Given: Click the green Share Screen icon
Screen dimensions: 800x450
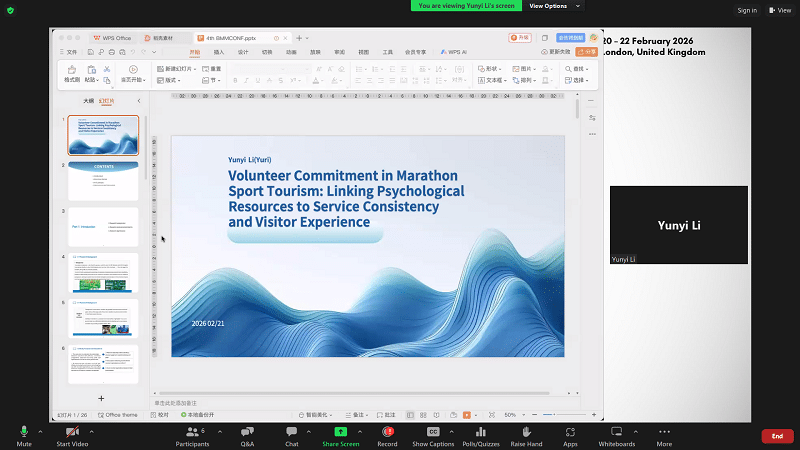Looking at the screenshot, I should click(x=341, y=432).
